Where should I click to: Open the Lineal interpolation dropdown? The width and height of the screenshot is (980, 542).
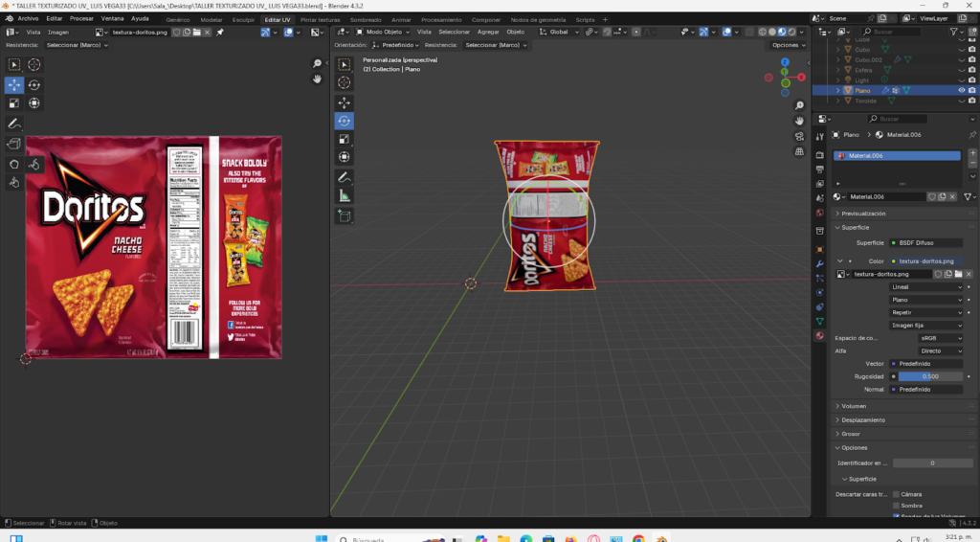926,287
